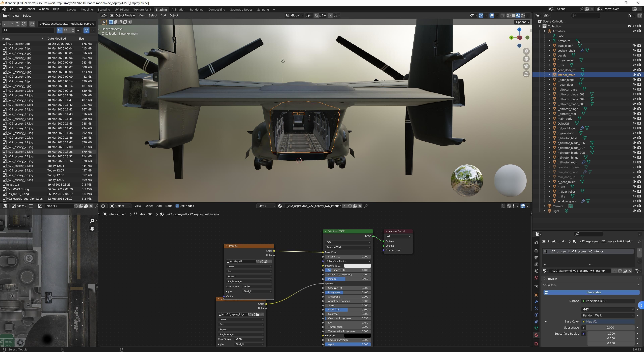The height and width of the screenshot is (352, 644).
Task: Open the Modifier properties wrench tab
Action: 536,302
